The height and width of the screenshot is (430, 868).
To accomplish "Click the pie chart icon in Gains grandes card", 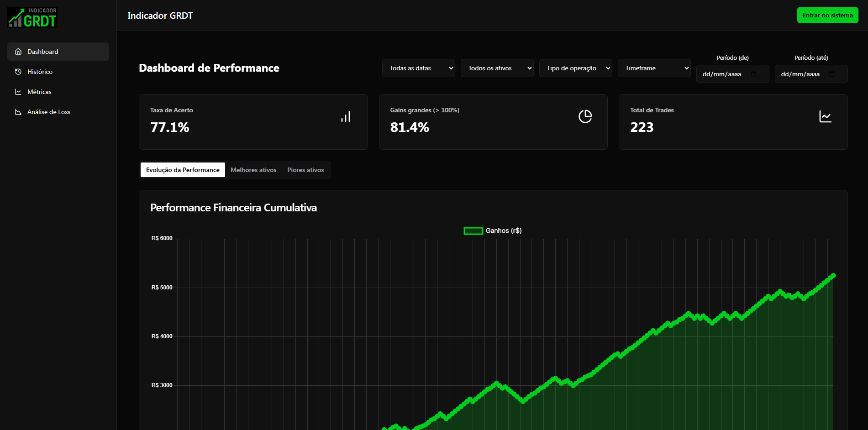I will click(585, 116).
